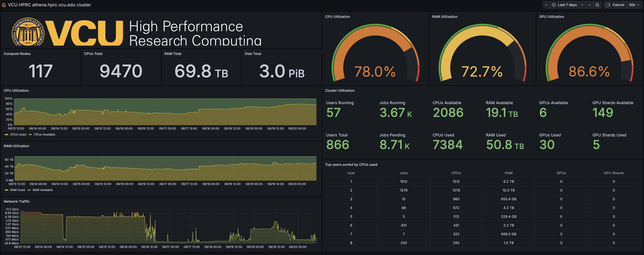644x255 pixels.
Task: Zoom out the time range
Action: [597, 5]
